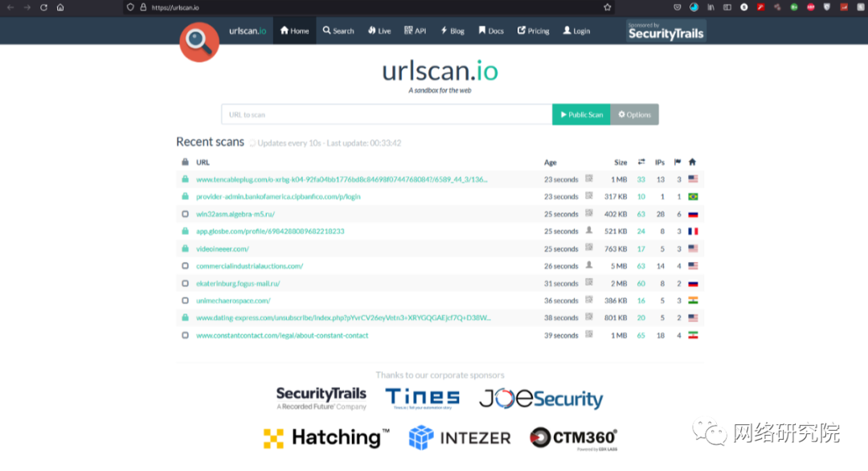Image resolution: width=868 pixels, height=471 pixels.
Task: Open the Intezer sponsor logo
Action: [x=460, y=438]
